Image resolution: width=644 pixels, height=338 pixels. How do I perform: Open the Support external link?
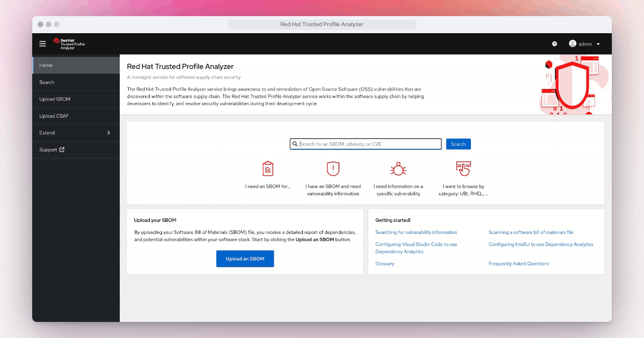[x=76, y=150]
